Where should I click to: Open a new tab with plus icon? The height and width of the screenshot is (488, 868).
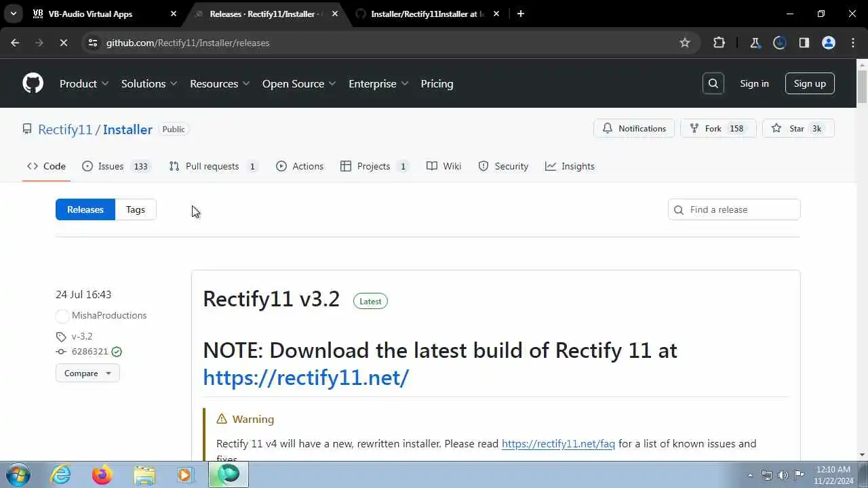click(x=520, y=14)
